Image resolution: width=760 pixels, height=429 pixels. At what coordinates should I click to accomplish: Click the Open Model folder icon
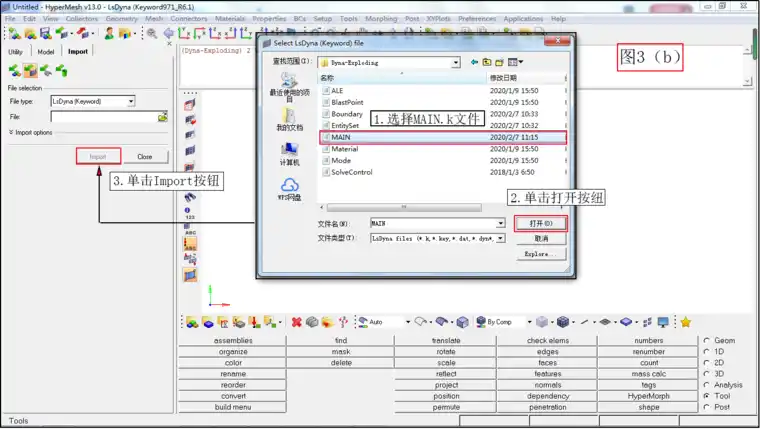click(30, 33)
